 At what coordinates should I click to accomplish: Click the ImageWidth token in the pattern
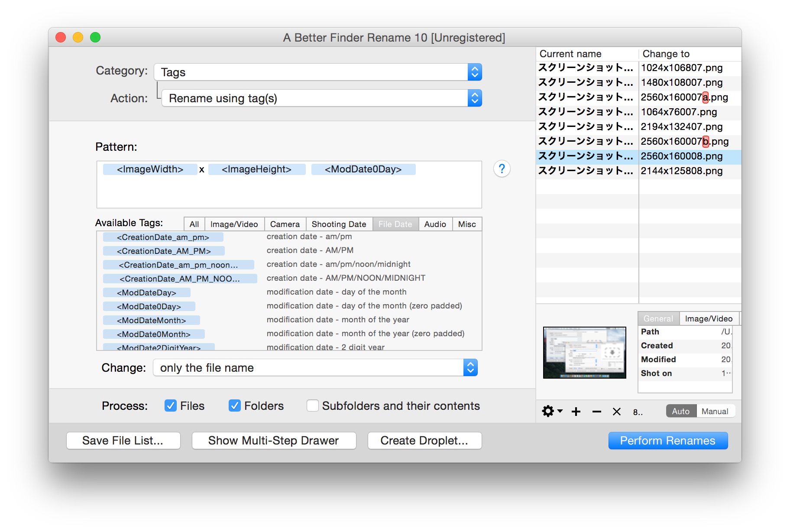pyautogui.click(x=150, y=169)
